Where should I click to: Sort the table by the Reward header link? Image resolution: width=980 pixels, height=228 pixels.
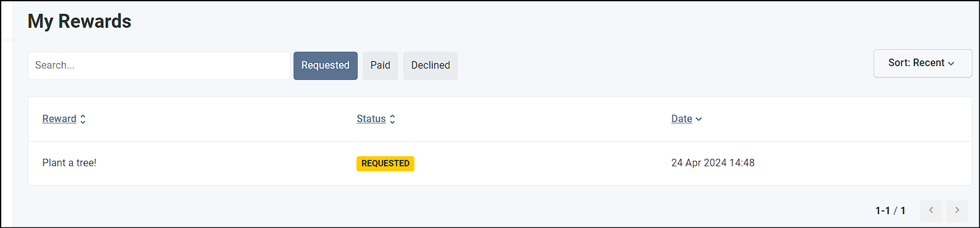tap(59, 119)
